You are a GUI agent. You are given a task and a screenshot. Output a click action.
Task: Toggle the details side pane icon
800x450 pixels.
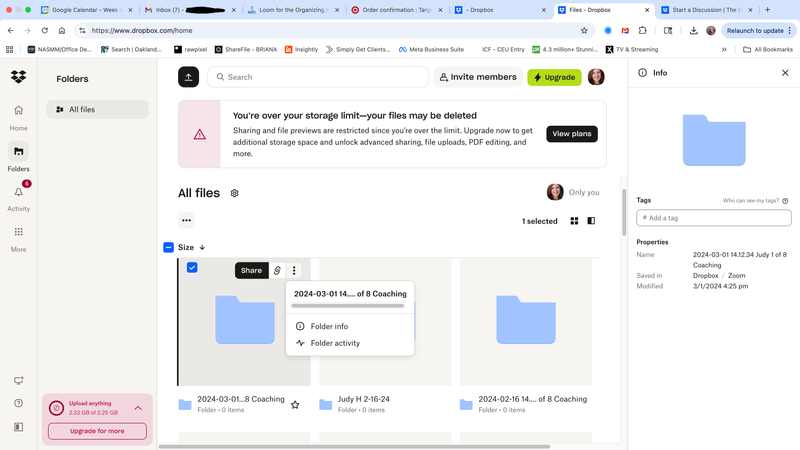click(591, 221)
